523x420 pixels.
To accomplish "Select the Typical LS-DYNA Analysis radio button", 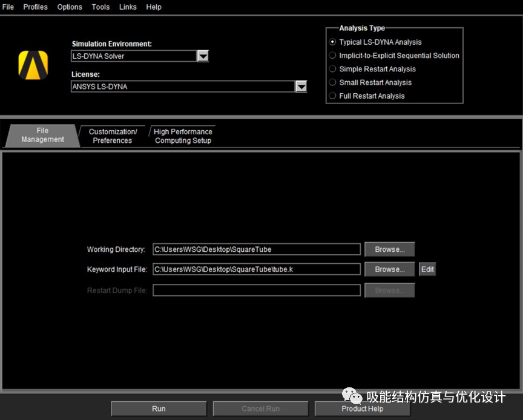I will coord(332,42).
